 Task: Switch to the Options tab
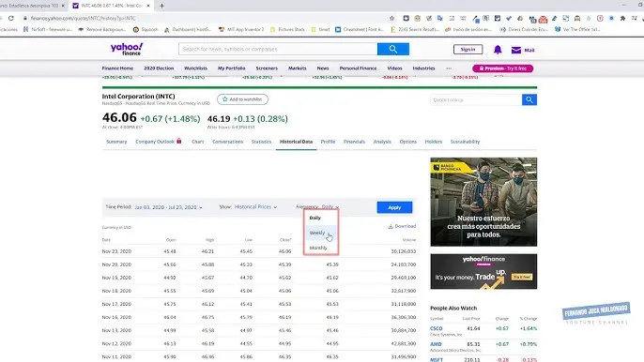tap(407, 142)
